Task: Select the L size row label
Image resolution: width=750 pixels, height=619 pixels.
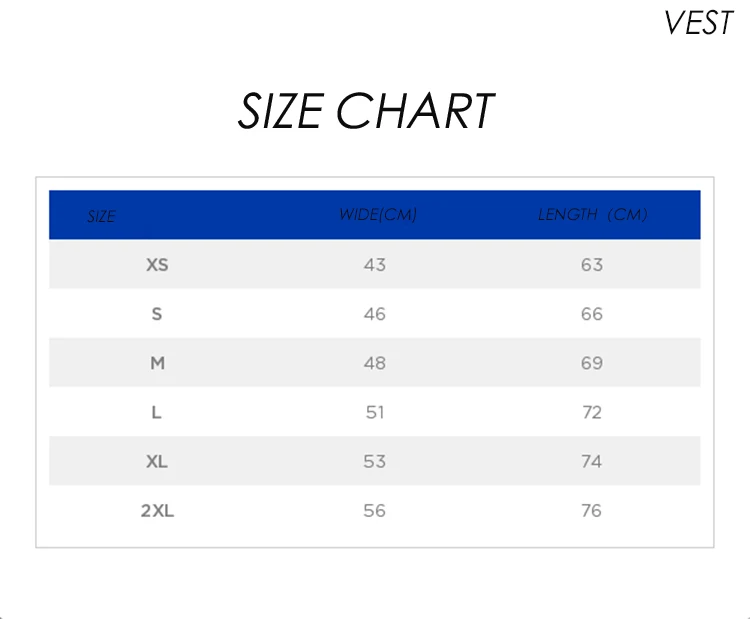Action: coord(157,412)
